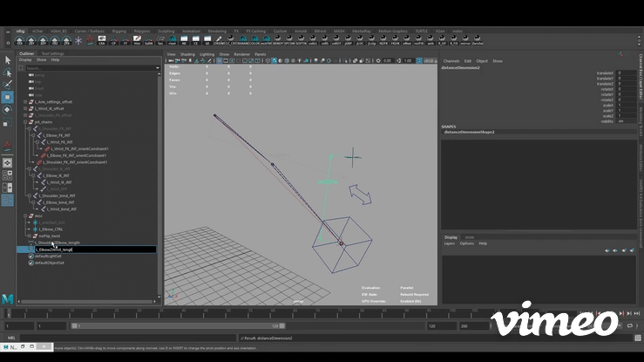
Task: Select the arrow Select tool in toolbox
Action: click(8, 60)
